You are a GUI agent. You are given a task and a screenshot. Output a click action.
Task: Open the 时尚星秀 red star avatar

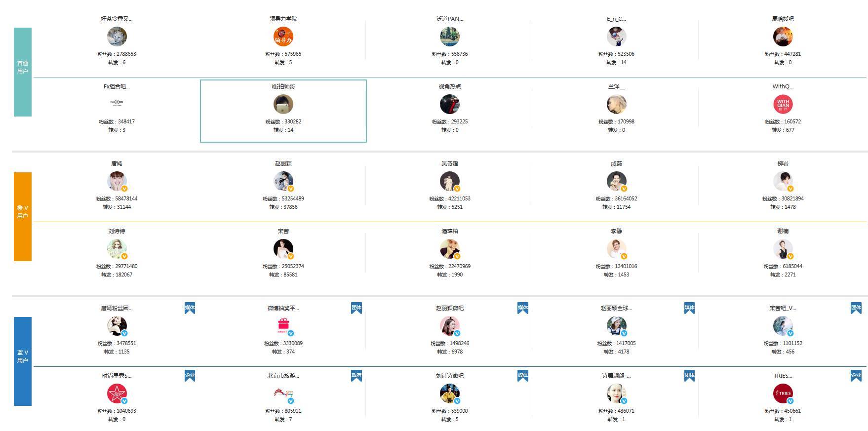[x=117, y=393]
